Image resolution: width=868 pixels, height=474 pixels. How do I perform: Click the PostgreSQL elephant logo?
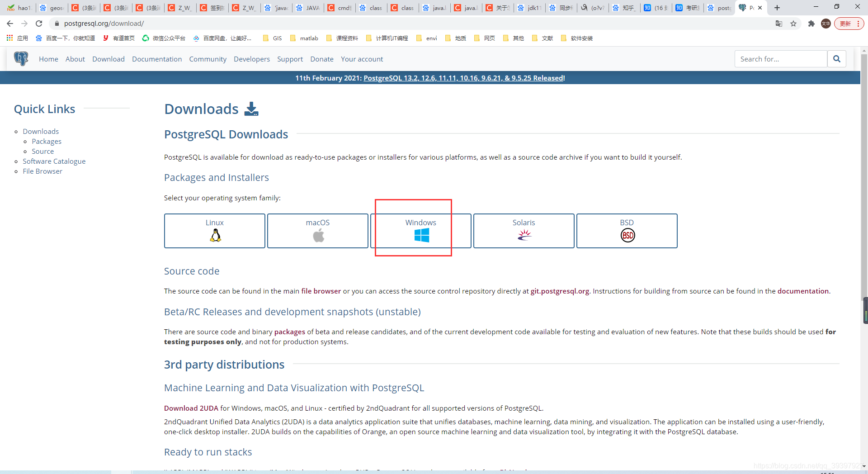pyautogui.click(x=21, y=59)
